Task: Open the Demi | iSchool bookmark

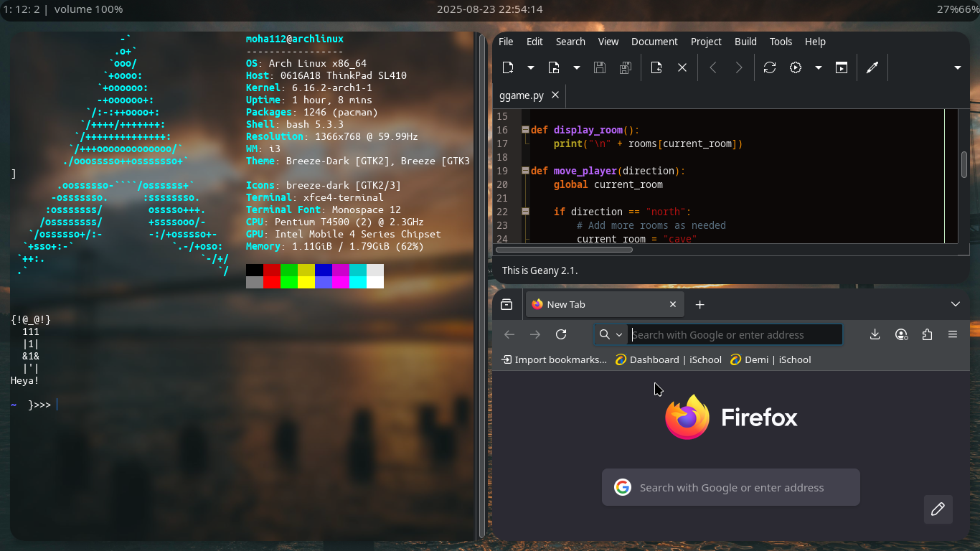Action: (x=771, y=359)
